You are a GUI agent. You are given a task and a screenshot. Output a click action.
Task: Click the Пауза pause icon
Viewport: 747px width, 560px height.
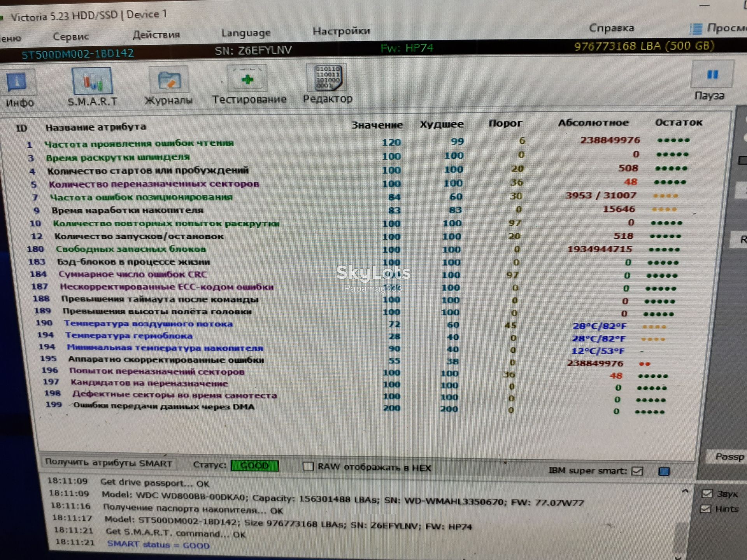(712, 75)
